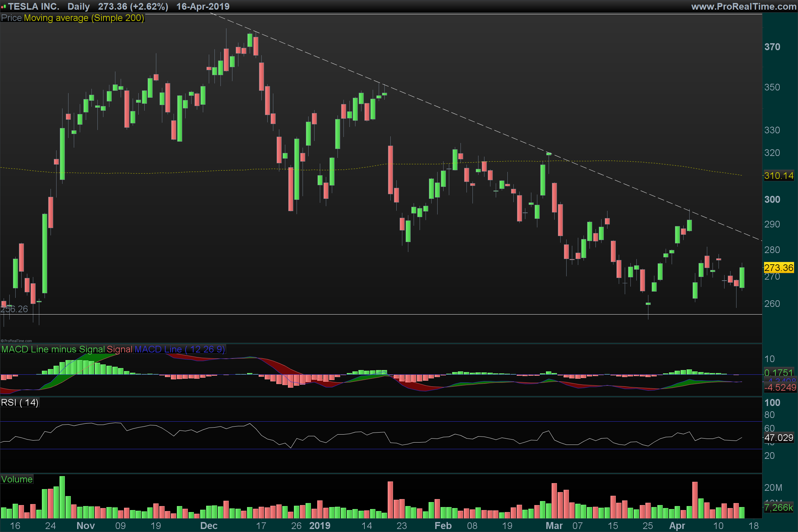Open the RSI (14) indicator label
The height and width of the screenshot is (532, 798).
click(x=20, y=402)
